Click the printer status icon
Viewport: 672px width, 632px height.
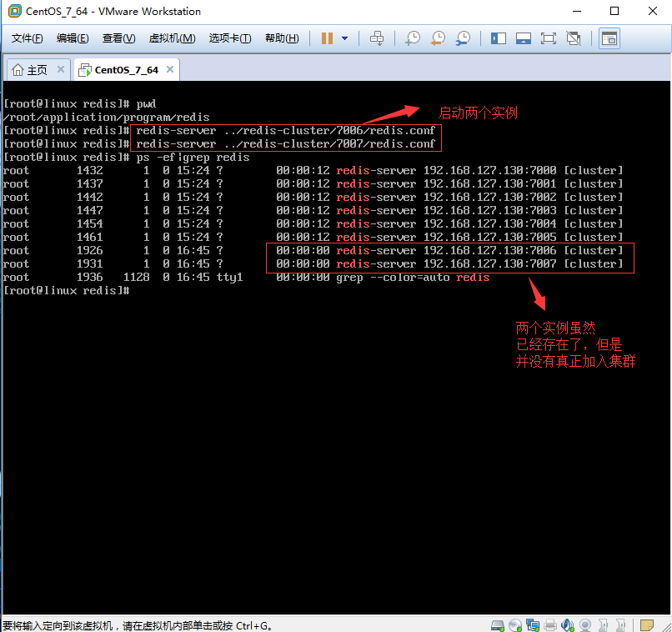(x=550, y=625)
